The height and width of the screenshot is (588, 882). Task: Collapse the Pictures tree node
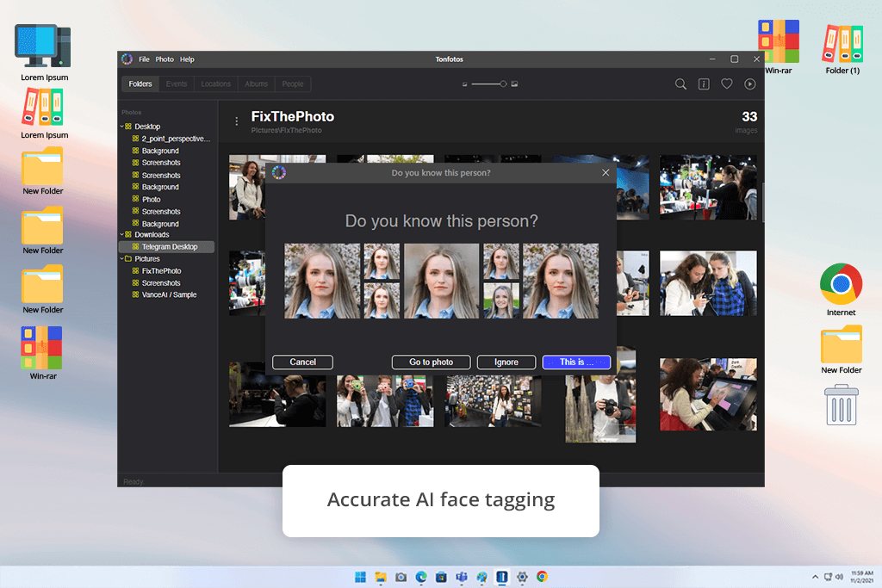[122, 258]
